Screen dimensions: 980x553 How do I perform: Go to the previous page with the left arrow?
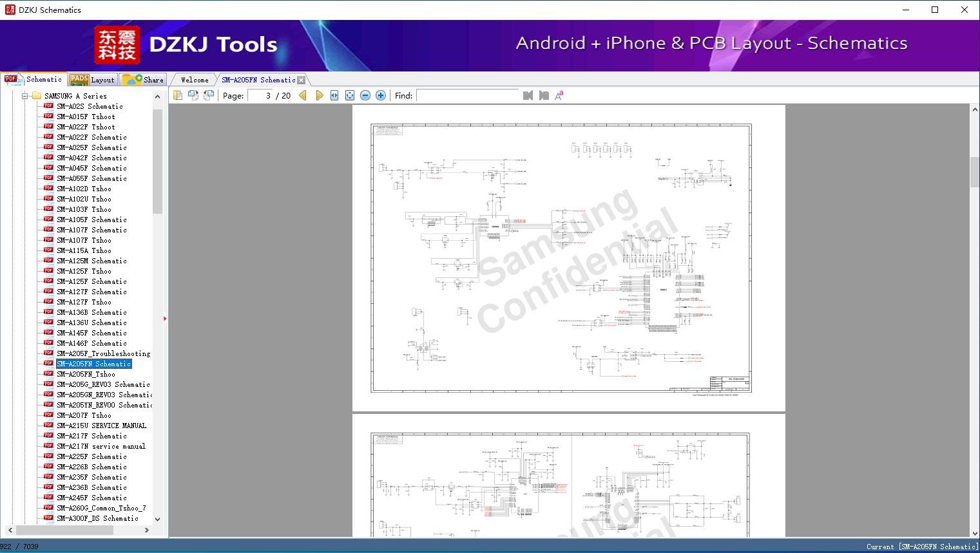point(303,95)
